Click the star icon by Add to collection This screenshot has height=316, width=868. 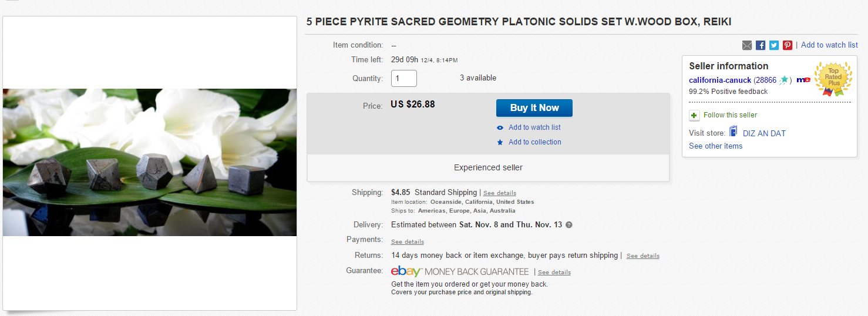[x=500, y=142]
